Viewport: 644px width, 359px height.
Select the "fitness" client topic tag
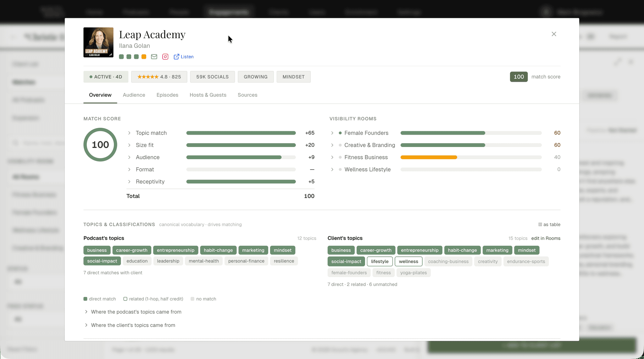(384, 273)
